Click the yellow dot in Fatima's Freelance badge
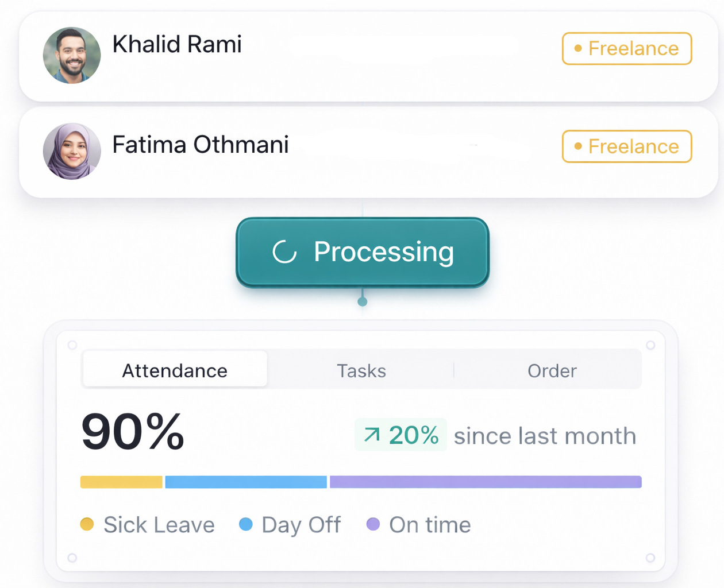The height and width of the screenshot is (588, 724). (578, 146)
